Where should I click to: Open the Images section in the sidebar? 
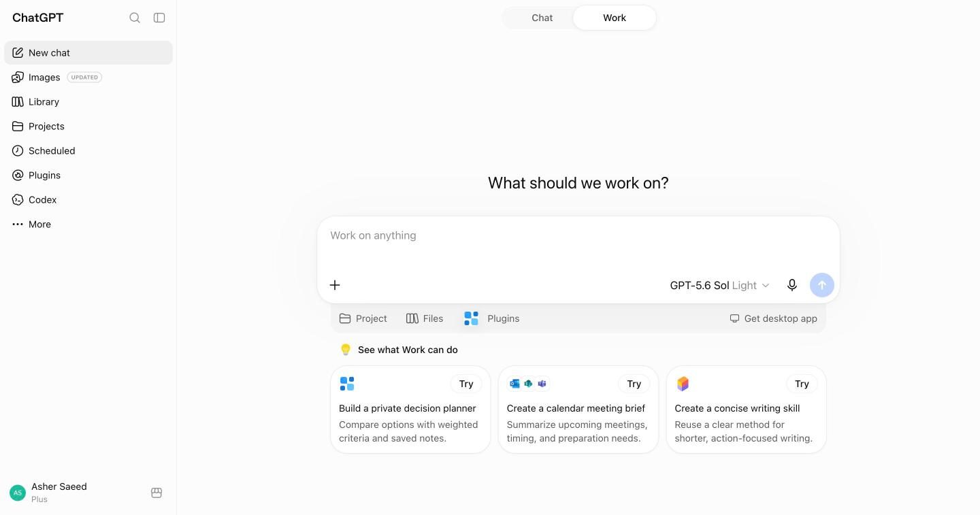[88, 77]
